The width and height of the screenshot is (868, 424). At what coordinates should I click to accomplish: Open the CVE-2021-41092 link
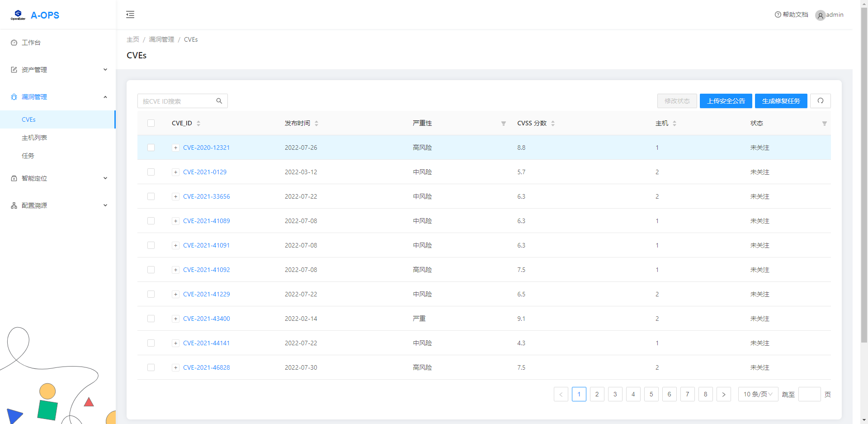coord(206,270)
